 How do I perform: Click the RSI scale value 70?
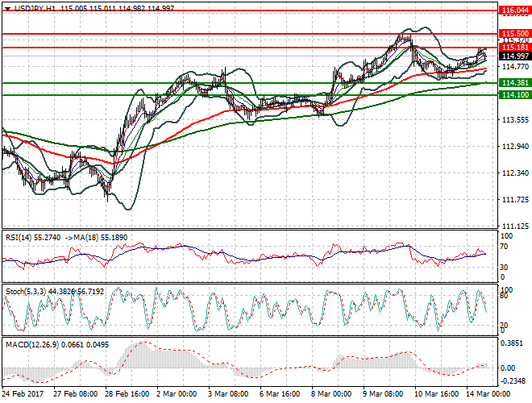click(504, 247)
